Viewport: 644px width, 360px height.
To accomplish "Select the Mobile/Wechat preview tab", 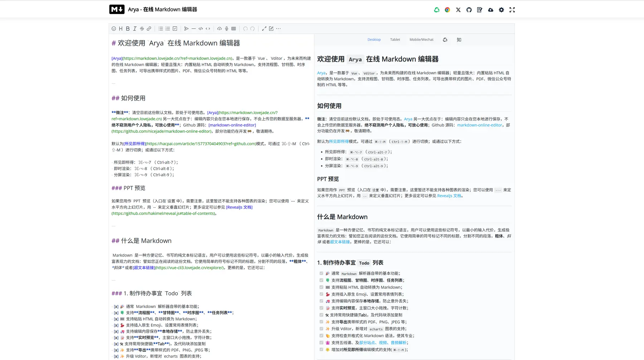I will 421,40.
